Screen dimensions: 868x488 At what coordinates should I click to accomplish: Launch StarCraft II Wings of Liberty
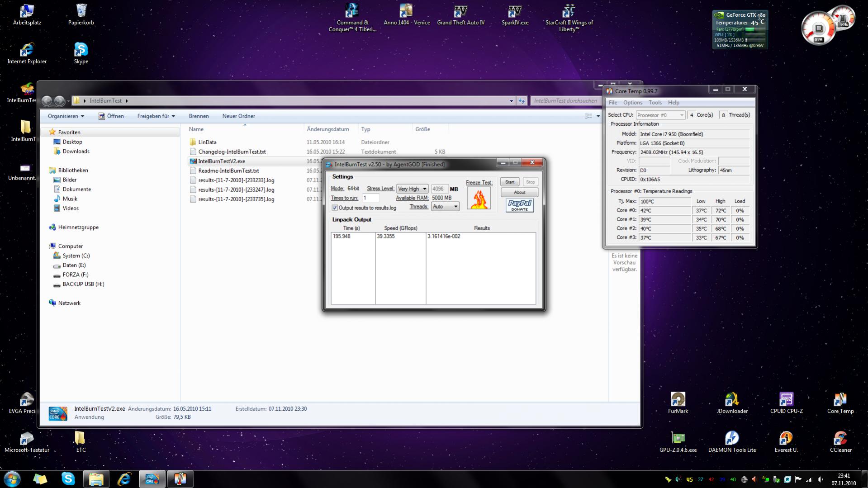click(x=569, y=18)
